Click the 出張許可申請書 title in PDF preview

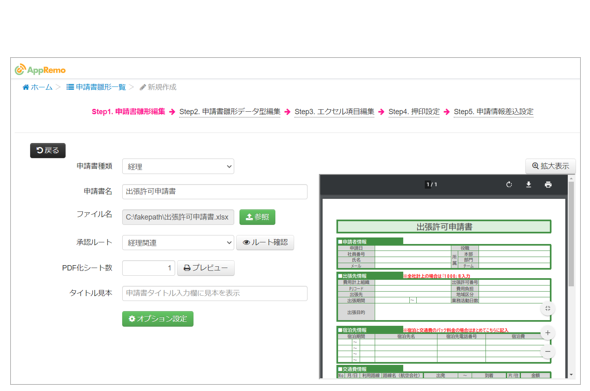pos(444,227)
